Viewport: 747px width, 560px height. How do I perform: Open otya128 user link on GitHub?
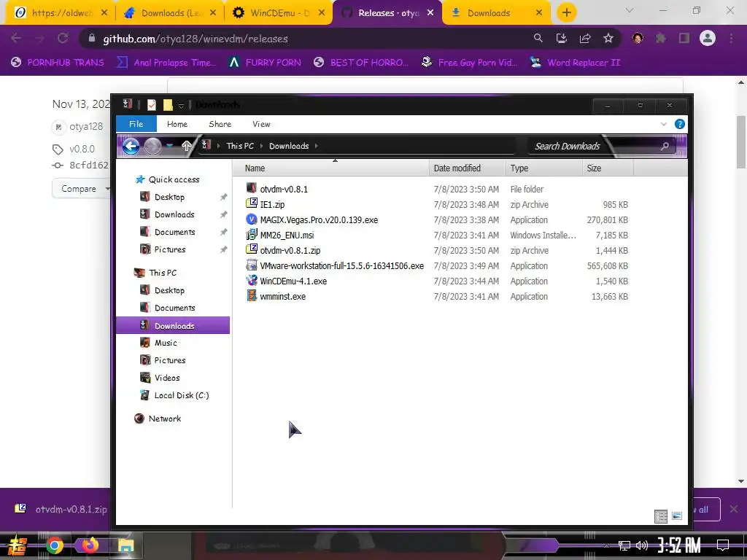pos(86,126)
